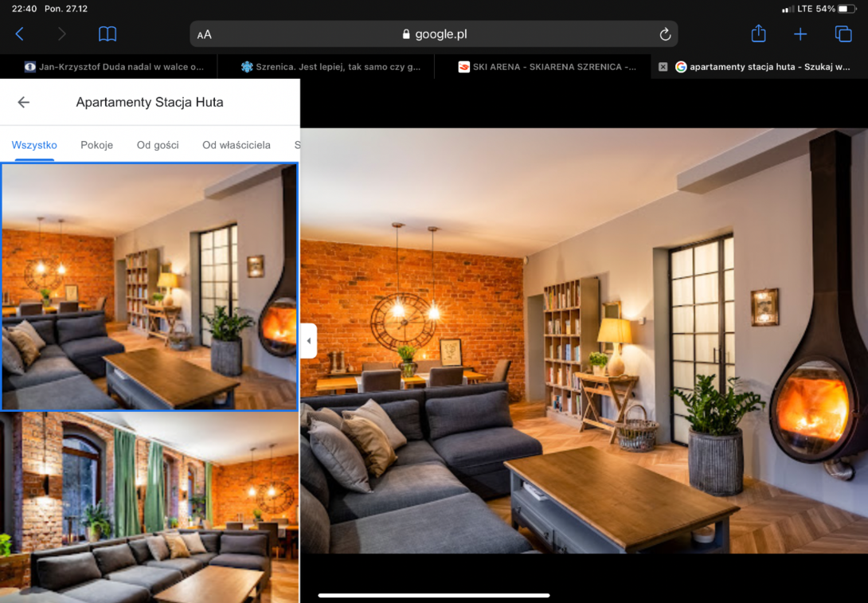Tap the 22:40 clock in status bar
Viewport: 868px width, 603px height.
point(24,9)
